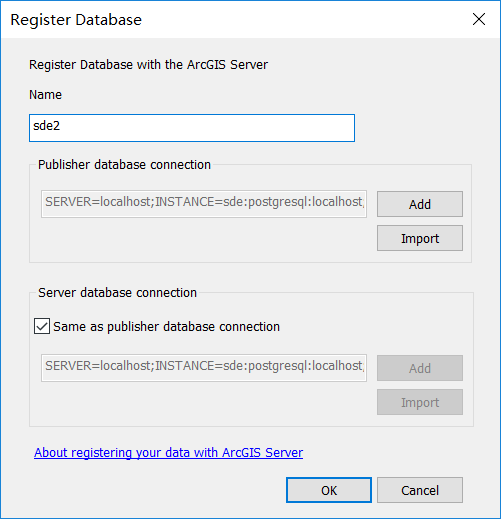Click the 'Server database connection' group label
Image resolution: width=501 pixels, height=519 pixels.
pos(117,293)
